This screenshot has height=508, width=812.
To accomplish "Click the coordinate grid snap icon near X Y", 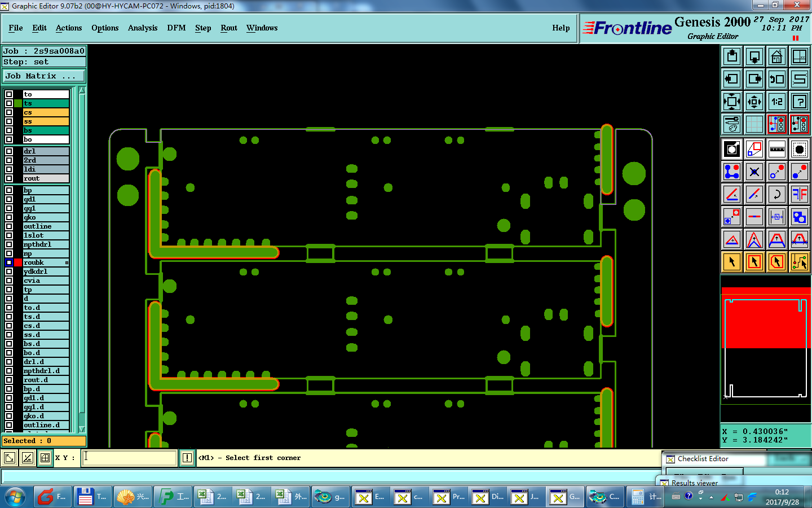I will pos(45,458).
